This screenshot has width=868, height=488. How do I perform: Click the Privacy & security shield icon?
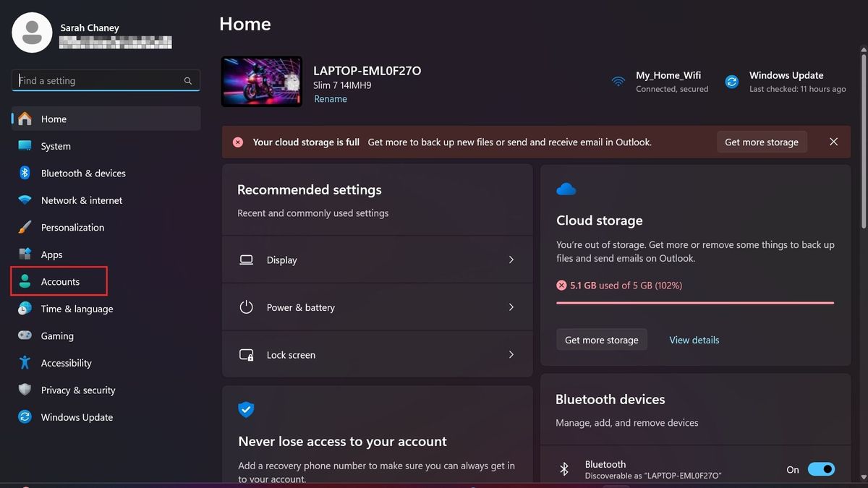click(x=25, y=390)
